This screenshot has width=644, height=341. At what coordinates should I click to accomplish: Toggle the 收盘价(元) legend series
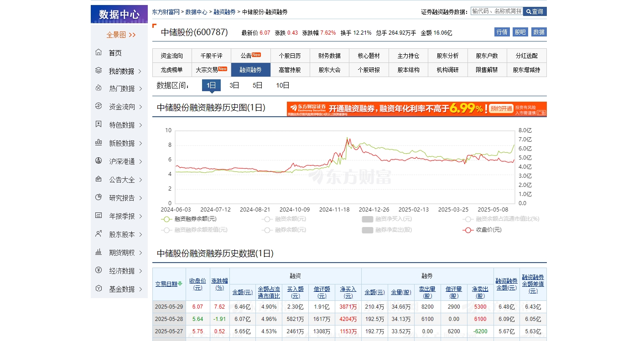click(482, 230)
